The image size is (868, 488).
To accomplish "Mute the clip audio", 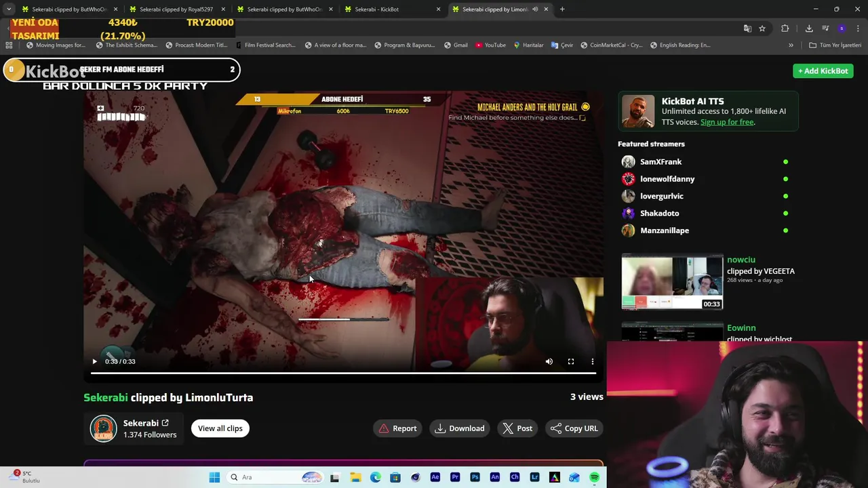I will [549, 361].
